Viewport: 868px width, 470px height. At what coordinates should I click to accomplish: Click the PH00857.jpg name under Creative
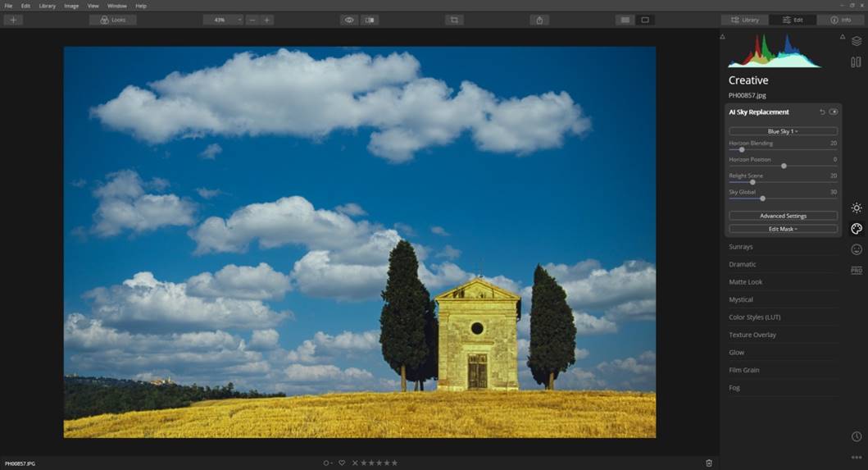pyautogui.click(x=748, y=95)
